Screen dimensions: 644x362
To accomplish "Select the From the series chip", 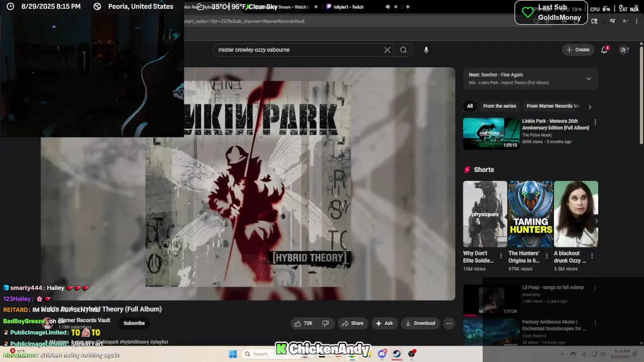I will 500,106.
